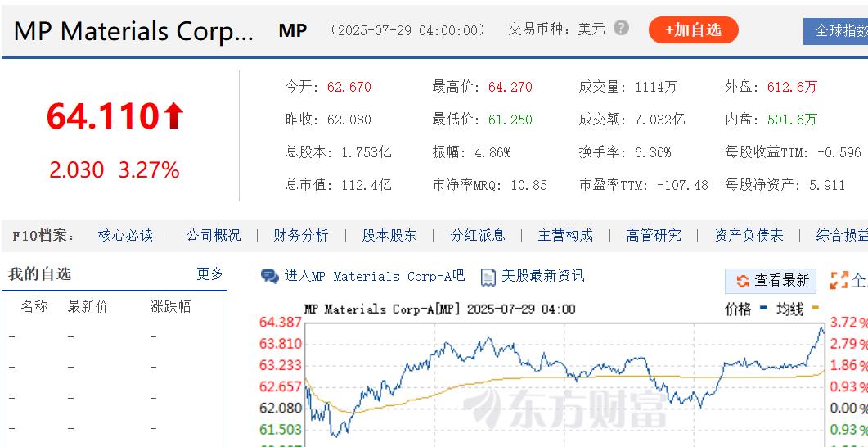The height and width of the screenshot is (447, 868).
Task: Click the 总市值 value 112.4亿
Action: pyautogui.click(x=366, y=185)
